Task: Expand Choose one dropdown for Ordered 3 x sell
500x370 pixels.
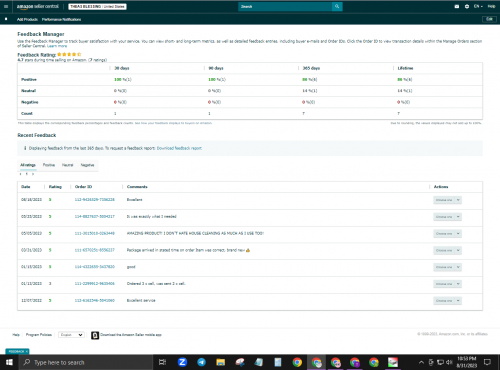Action: coord(447,284)
